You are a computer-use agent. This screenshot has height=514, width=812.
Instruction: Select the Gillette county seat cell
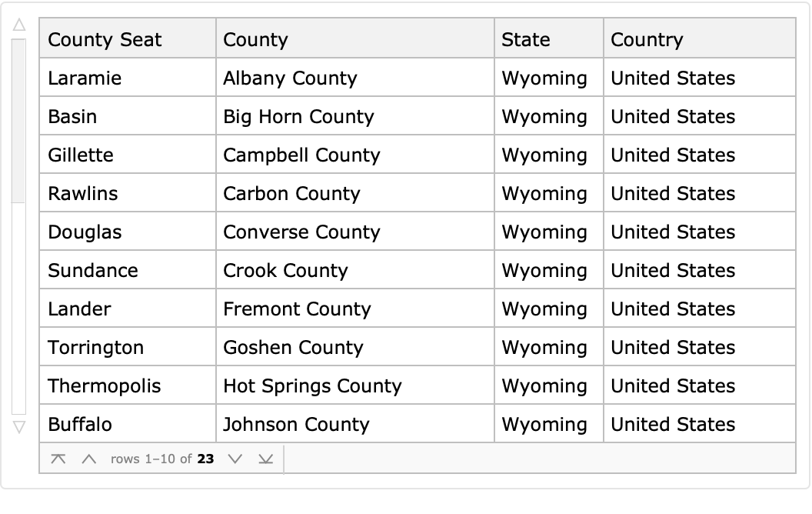[x=81, y=155]
